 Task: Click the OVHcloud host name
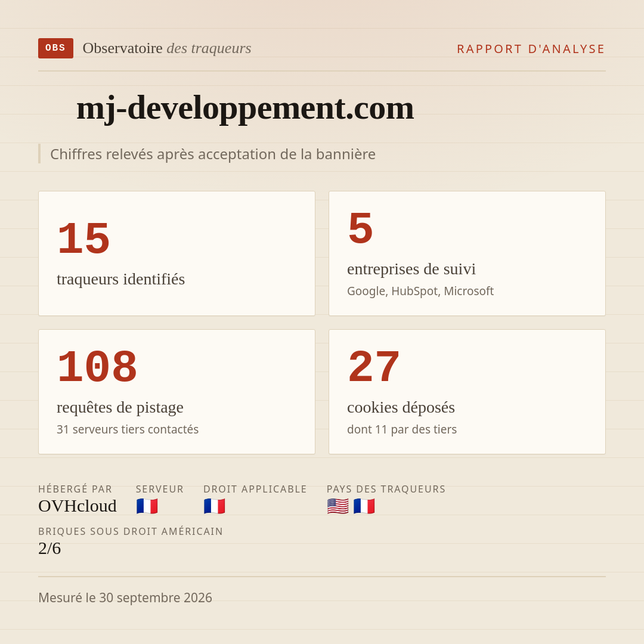click(x=77, y=506)
